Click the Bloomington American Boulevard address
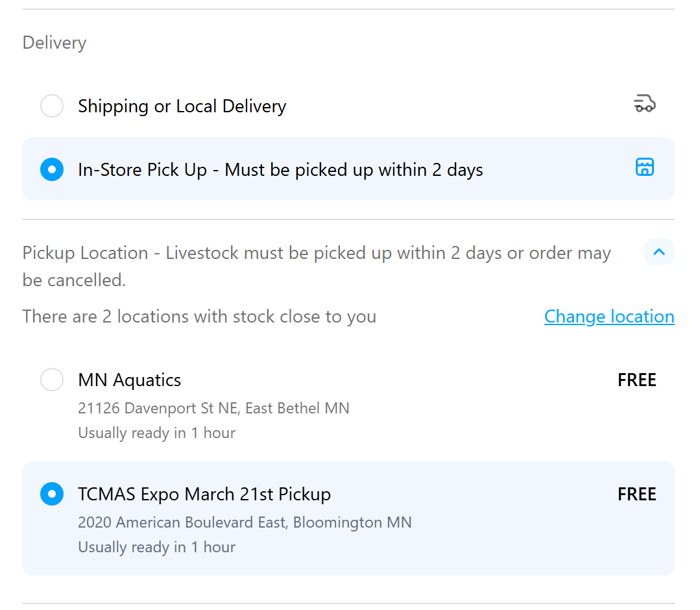This screenshot has height=610, width=700. [245, 522]
